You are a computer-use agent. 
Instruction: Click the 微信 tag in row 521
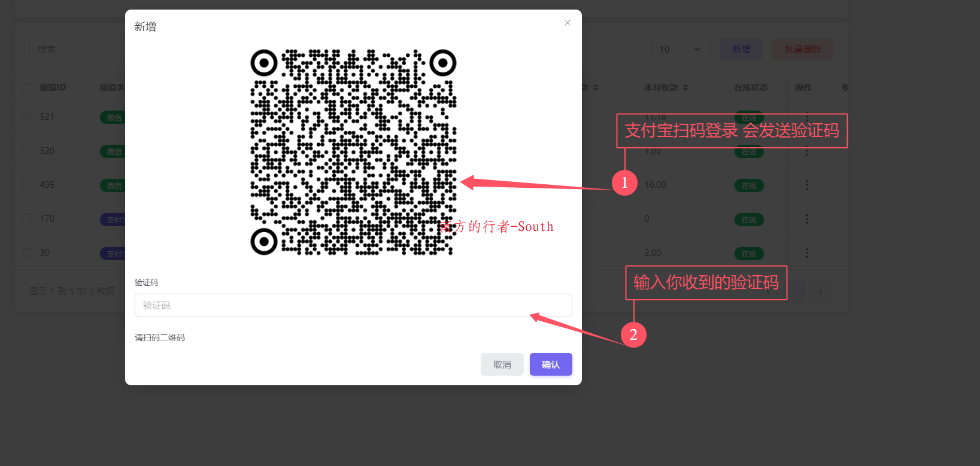pyautogui.click(x=113, y=118)
